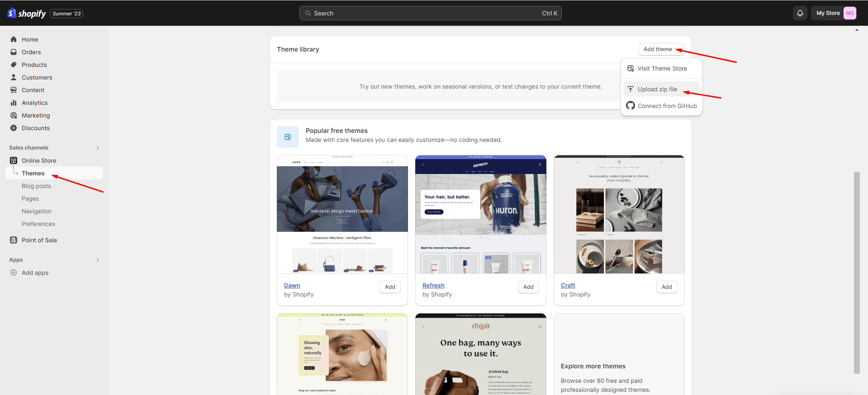Click the scrollbar up arrow
The image size is (868, 395).
pyautogui.click(x=857, y=30)
